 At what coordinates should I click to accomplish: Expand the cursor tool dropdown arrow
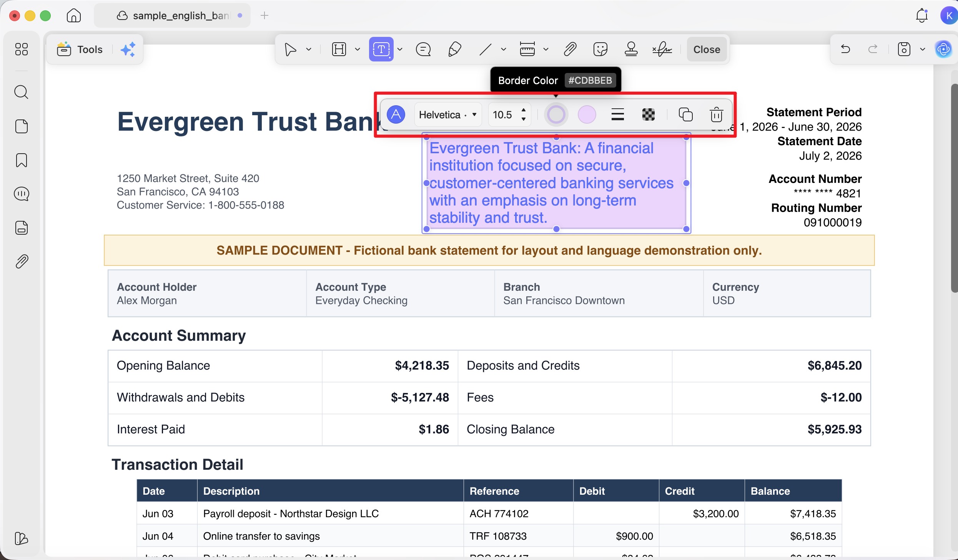[308, 50]
